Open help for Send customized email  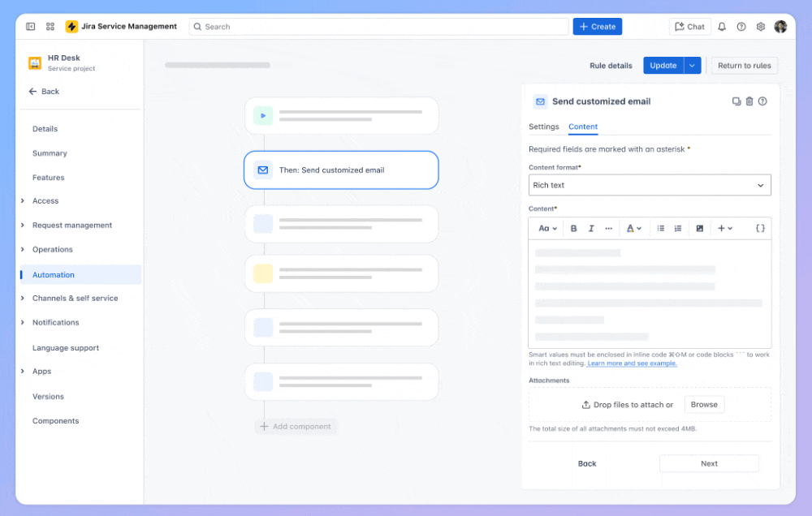762,101
